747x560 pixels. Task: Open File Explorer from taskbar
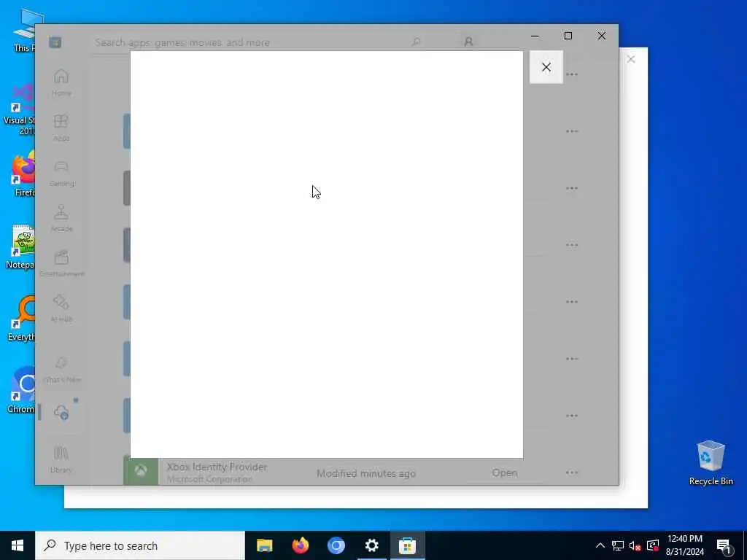tap(264, 545)
